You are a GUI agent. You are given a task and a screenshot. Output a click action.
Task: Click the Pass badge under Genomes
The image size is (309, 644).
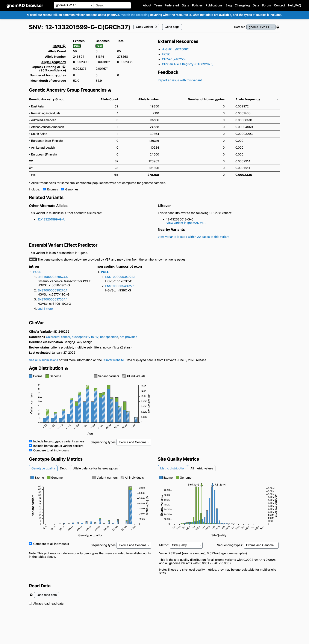tap(99, 46)
